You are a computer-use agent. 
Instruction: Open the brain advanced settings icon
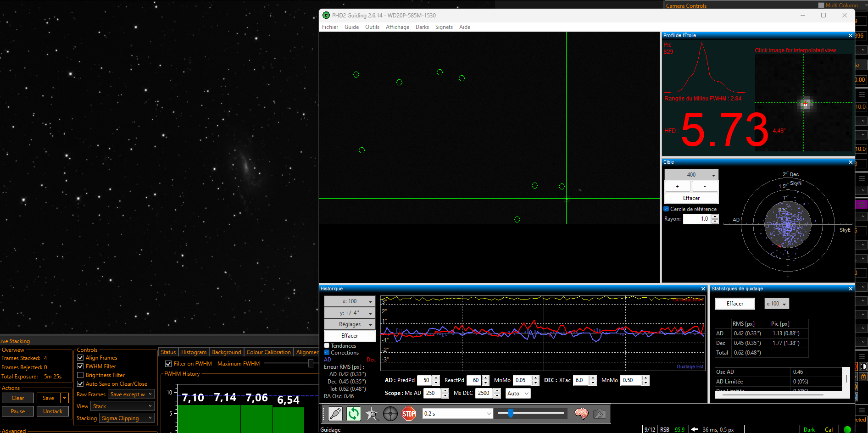pos(581,414)
